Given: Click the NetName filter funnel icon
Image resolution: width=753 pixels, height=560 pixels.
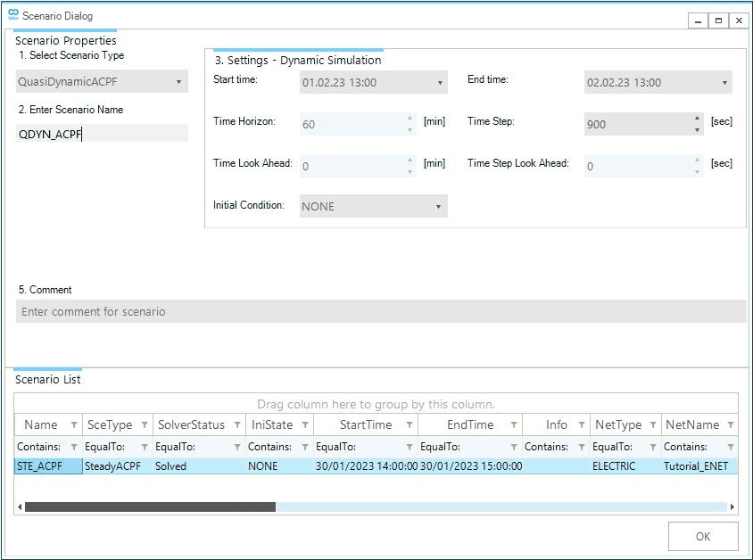Looking at the screenshot, I should pos(730,424).
